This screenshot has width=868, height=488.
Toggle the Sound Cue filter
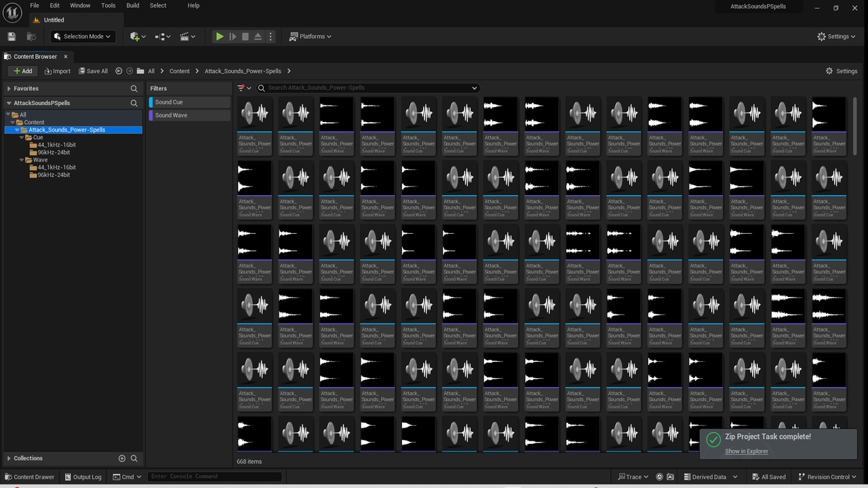(x=189, y=102)
